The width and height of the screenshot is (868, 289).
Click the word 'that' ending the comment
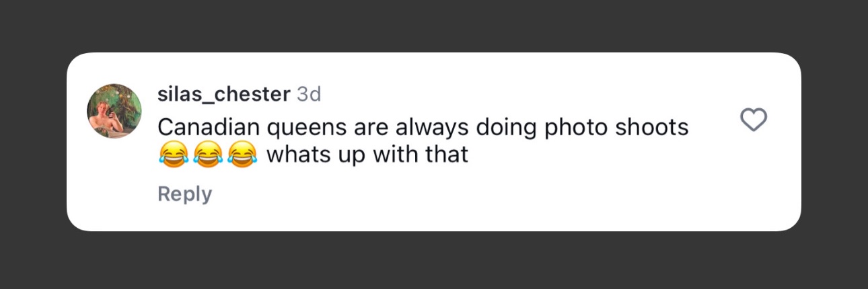click(x=447, y=156)
